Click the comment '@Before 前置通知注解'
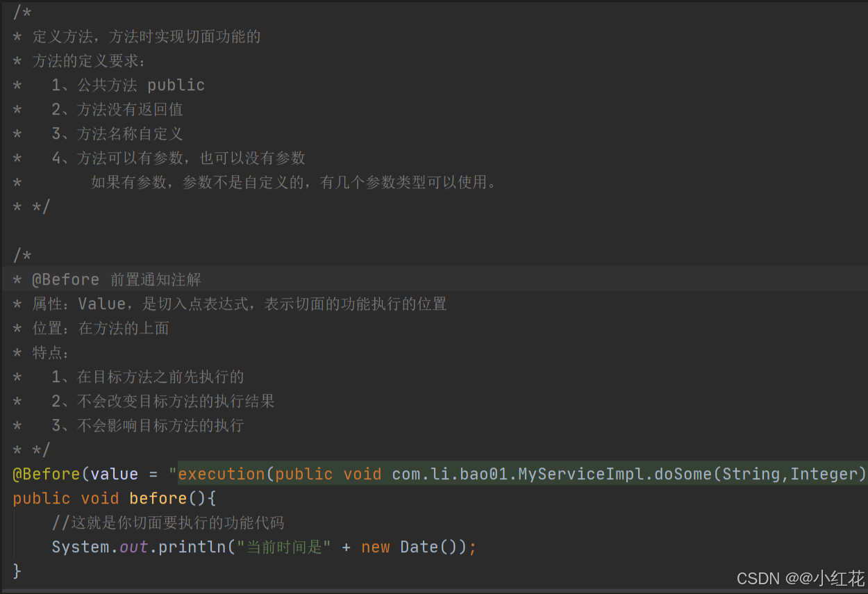The width and height of the screenshot is (868, 594). point(117,279)
